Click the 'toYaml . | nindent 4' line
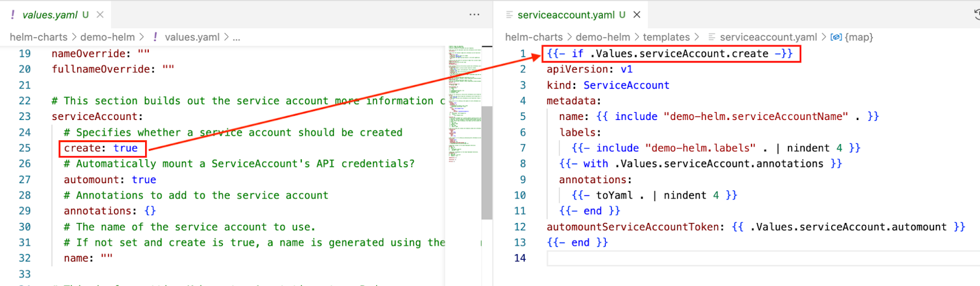 coord(655,195)
